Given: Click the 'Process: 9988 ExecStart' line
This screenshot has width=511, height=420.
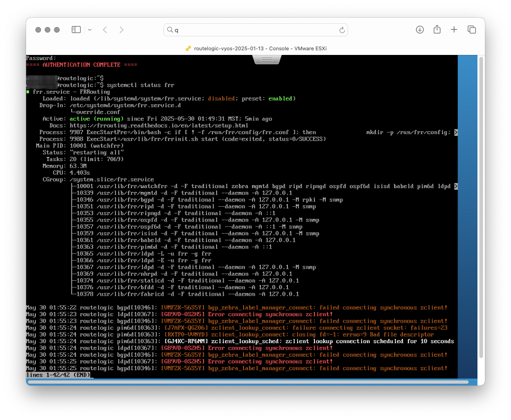Looking at the screenshot, I should [x=183, y=139].
